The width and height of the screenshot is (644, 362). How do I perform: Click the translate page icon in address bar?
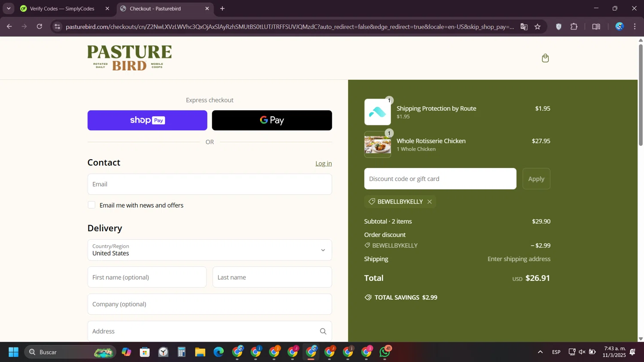(524, 27)
